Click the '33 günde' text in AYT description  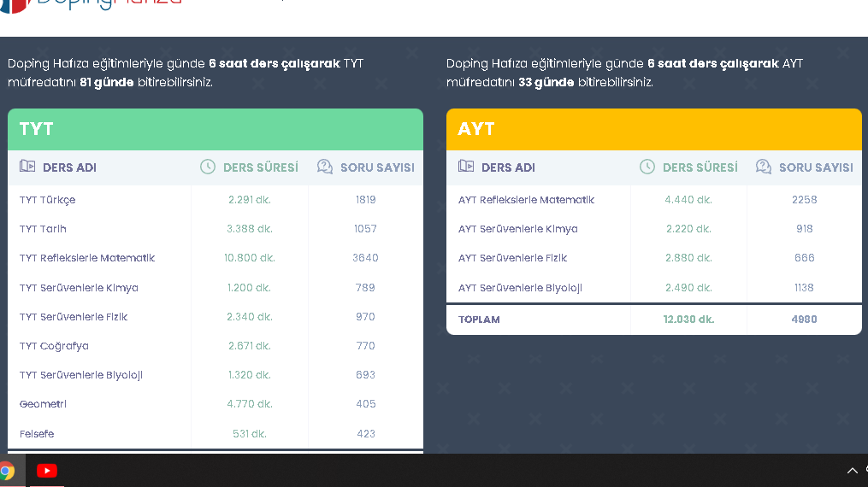[546, 82]
